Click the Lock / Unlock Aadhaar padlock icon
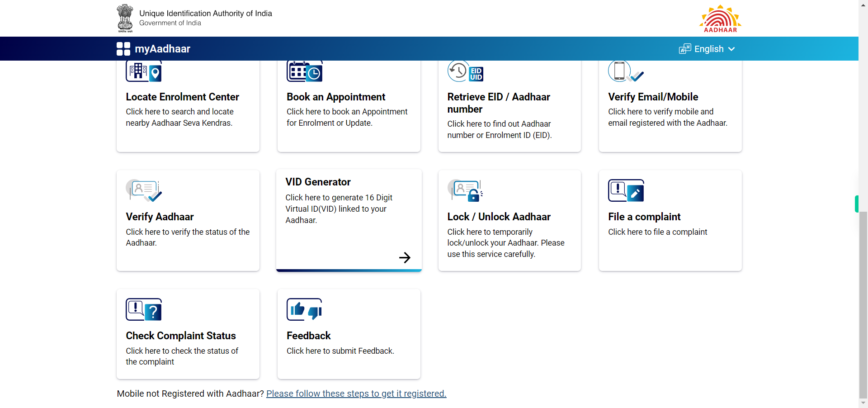 pos(465,190)
